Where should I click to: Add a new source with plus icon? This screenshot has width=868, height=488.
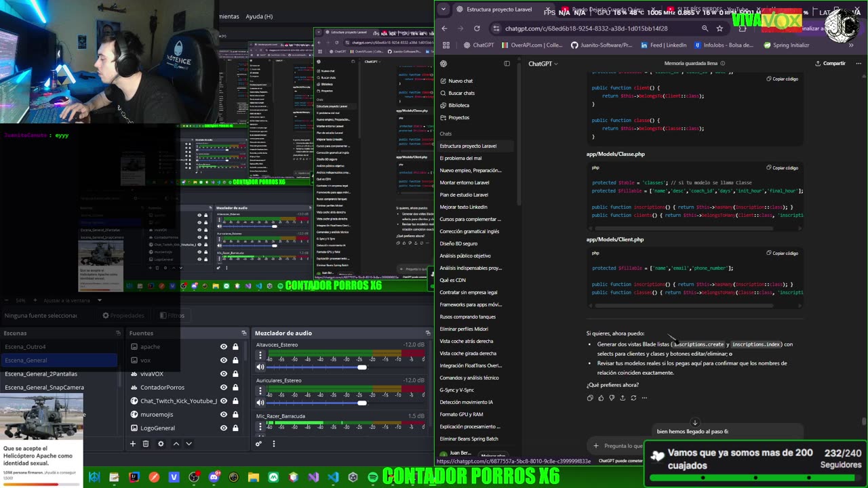[133, 444]
